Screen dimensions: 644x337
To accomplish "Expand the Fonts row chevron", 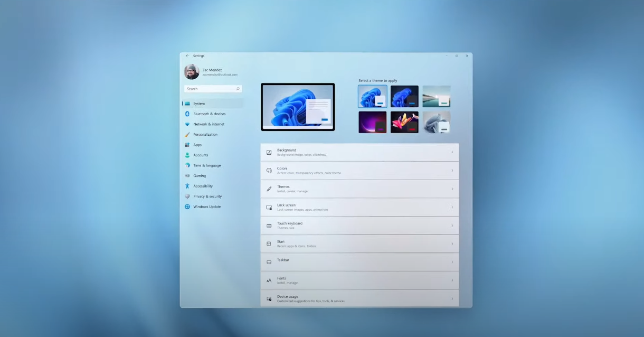I will coord(452,280).
